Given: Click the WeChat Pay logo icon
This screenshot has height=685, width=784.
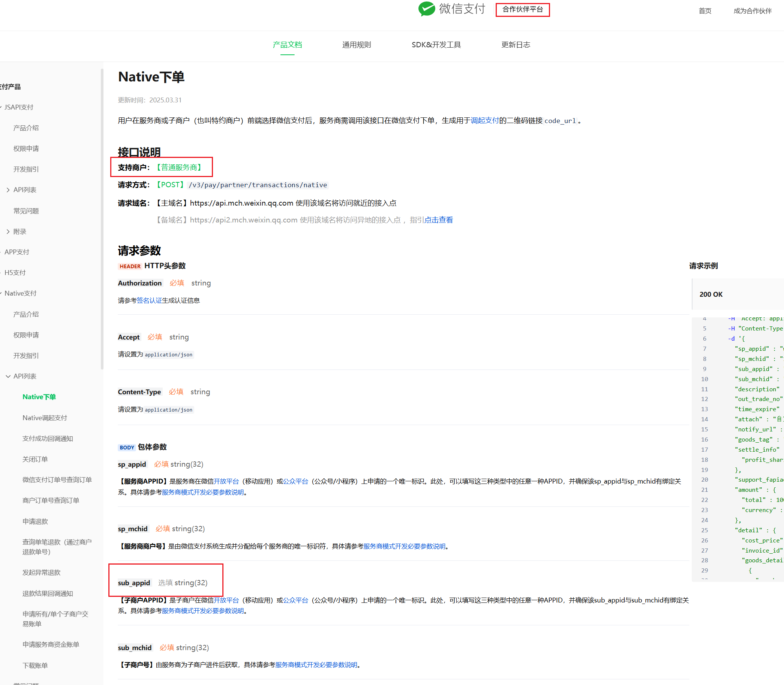Looking at the screenshot, I should [x=426, y=9].
